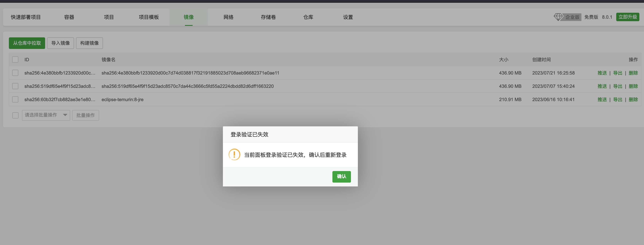The height and width of the screenshot is (245, 644).
Task: Click 导出 for sha256:519df65e image
Action: click(x=618, y=86)
